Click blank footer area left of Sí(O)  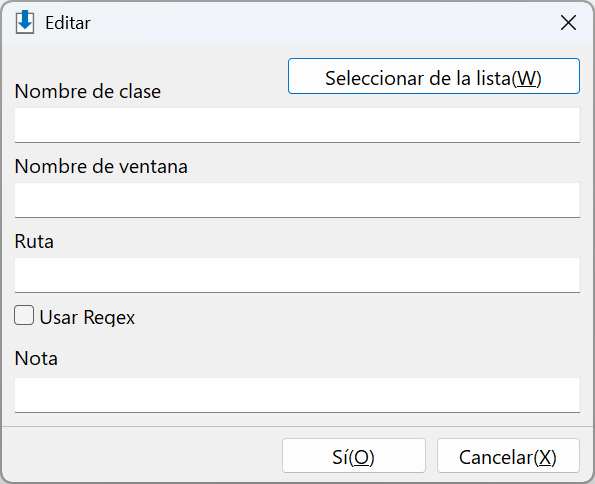coord(140,456)
